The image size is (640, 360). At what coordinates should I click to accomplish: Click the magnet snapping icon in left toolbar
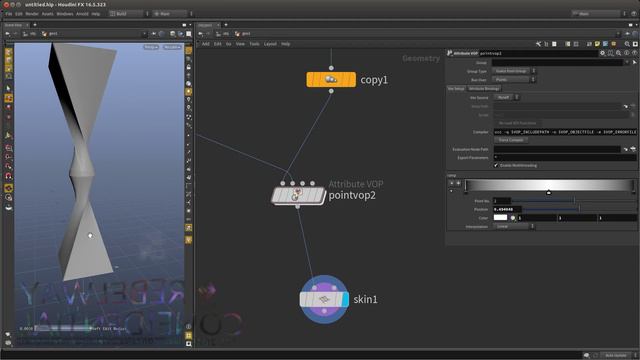pos(8,176)
